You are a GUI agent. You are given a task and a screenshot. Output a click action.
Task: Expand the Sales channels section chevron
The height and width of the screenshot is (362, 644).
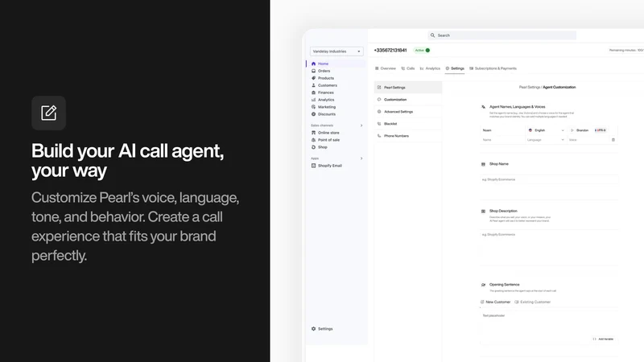coord(361,125)
